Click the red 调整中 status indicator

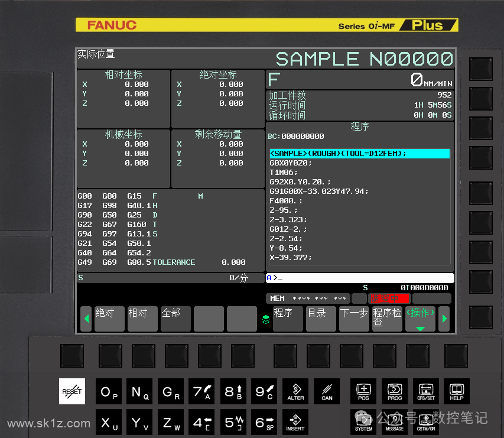point(389,299)
